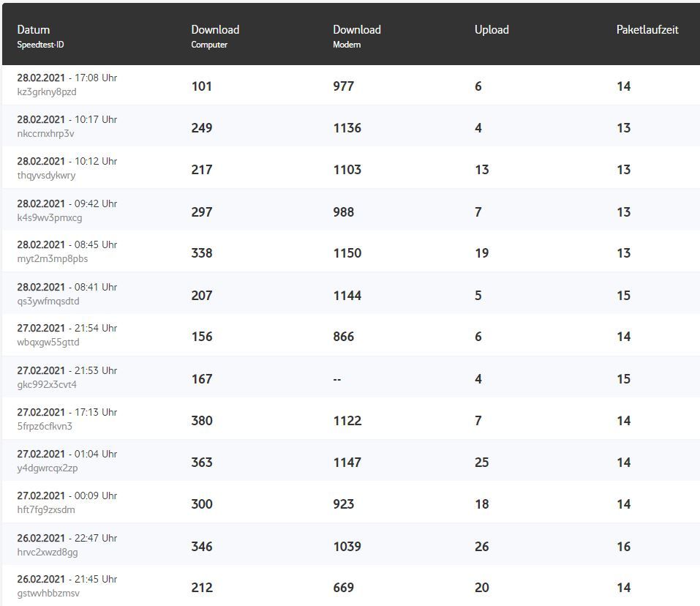700x606 pixels.
Task: Click computer download value 217
Action: click(202, 170)
